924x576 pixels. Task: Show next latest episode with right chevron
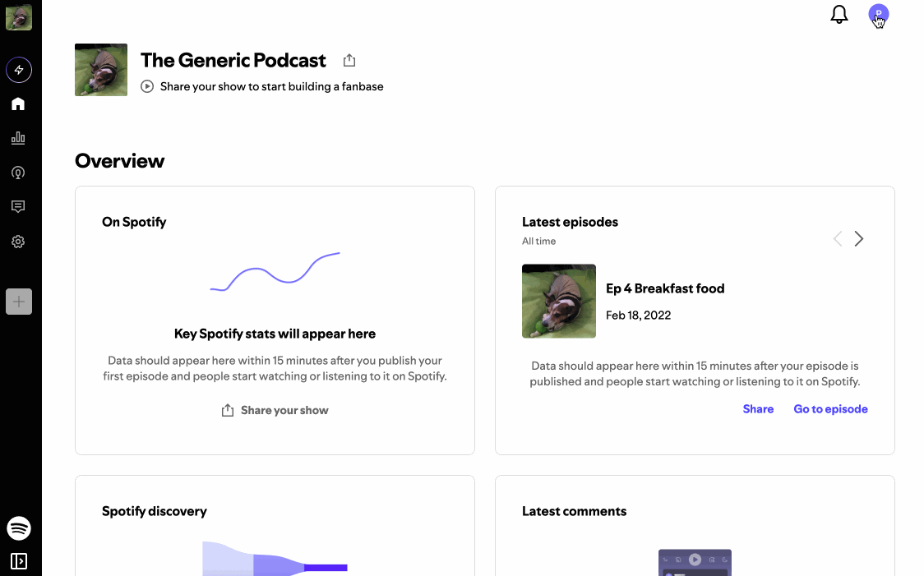pos(859,238)
